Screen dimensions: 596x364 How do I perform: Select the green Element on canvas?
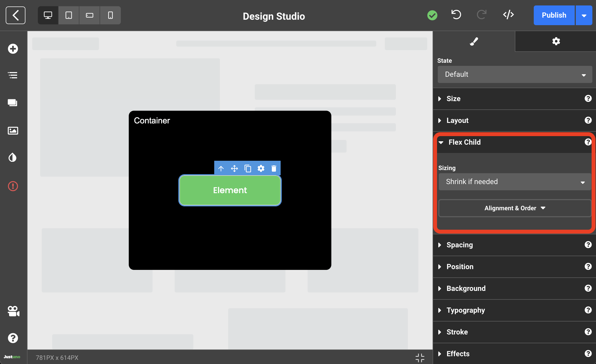click(x=230, y=190)
